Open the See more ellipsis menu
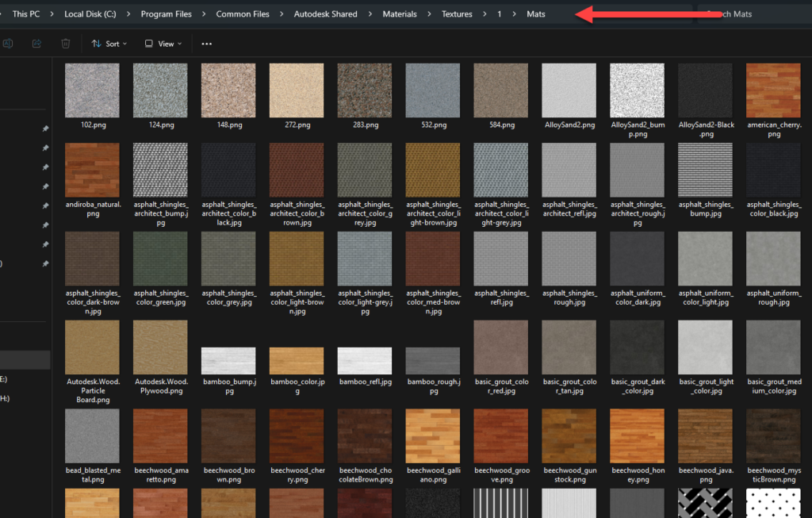The width and height of the screenshot is (812, 518). pos(207,44)
